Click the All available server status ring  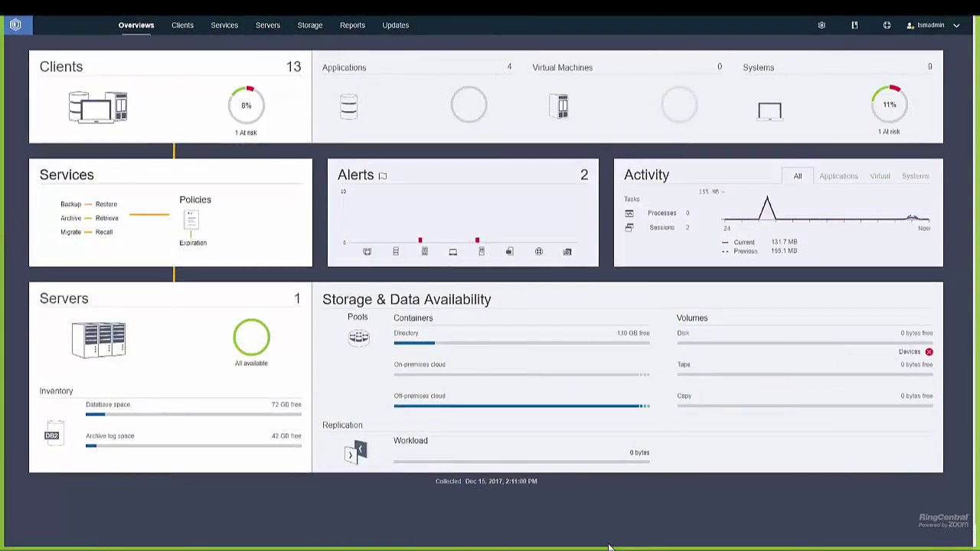point(252,337)
